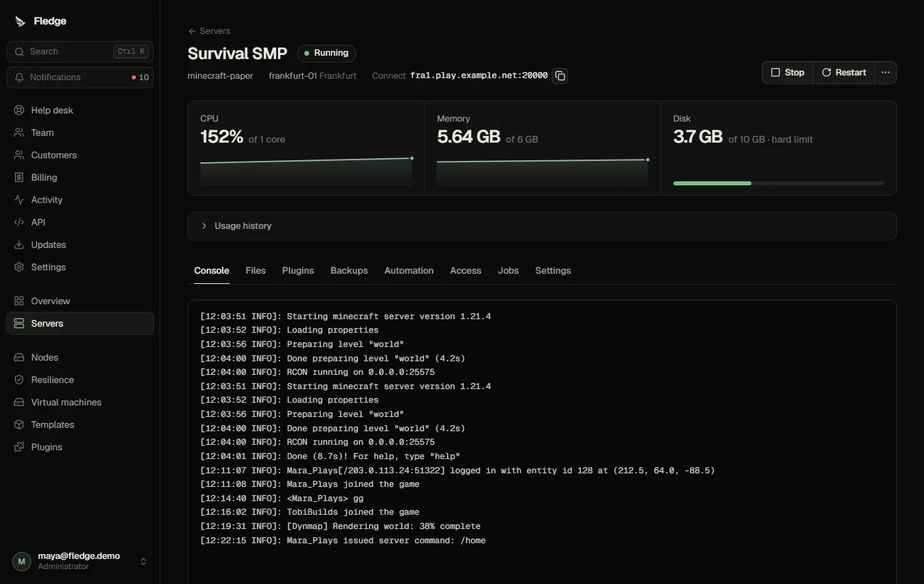Screen dimensions: 924x584
Task: Click the Fledge bird logo icon
Action: click(20, 21)
